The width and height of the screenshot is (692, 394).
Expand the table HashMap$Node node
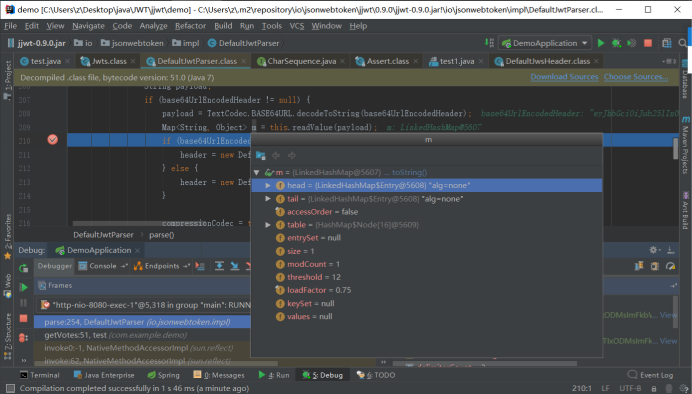pos(268,225)
